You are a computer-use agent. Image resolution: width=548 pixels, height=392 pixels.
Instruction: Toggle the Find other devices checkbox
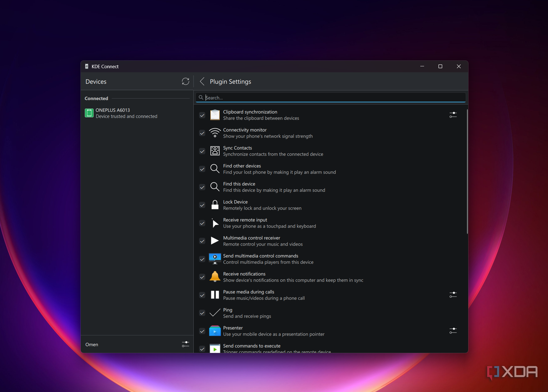(202, 169)
